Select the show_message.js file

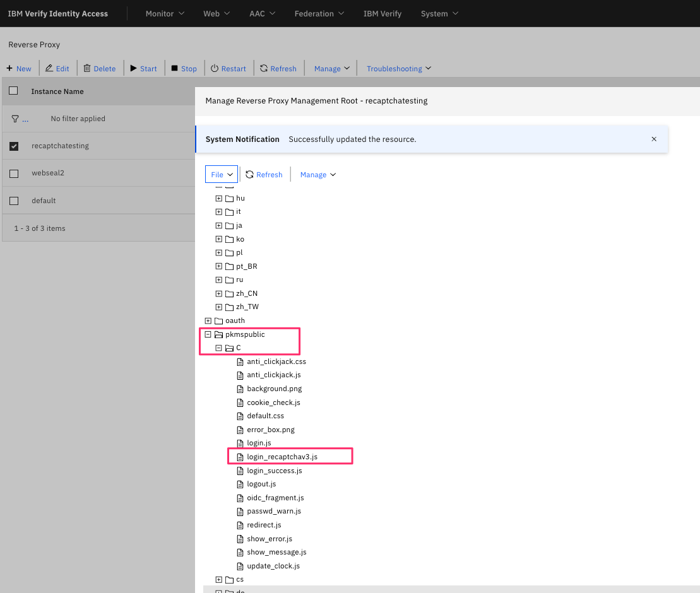pos(277,553)
